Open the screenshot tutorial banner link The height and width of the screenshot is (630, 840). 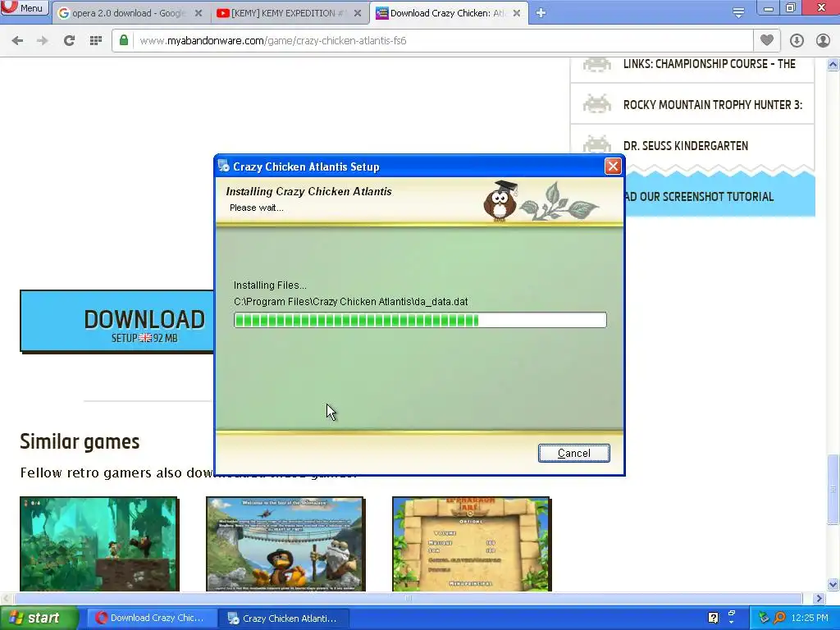[x=720, y=197]
